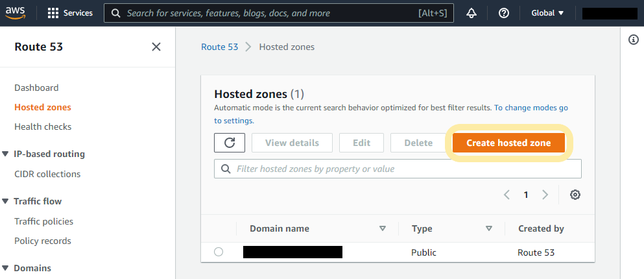
Task: Open the redacted domain name link
Action: (x=292, y=252)
